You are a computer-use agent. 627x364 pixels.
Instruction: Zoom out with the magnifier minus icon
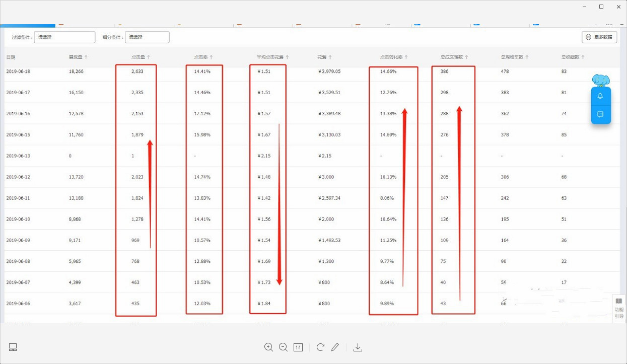(x=283, y=347)
